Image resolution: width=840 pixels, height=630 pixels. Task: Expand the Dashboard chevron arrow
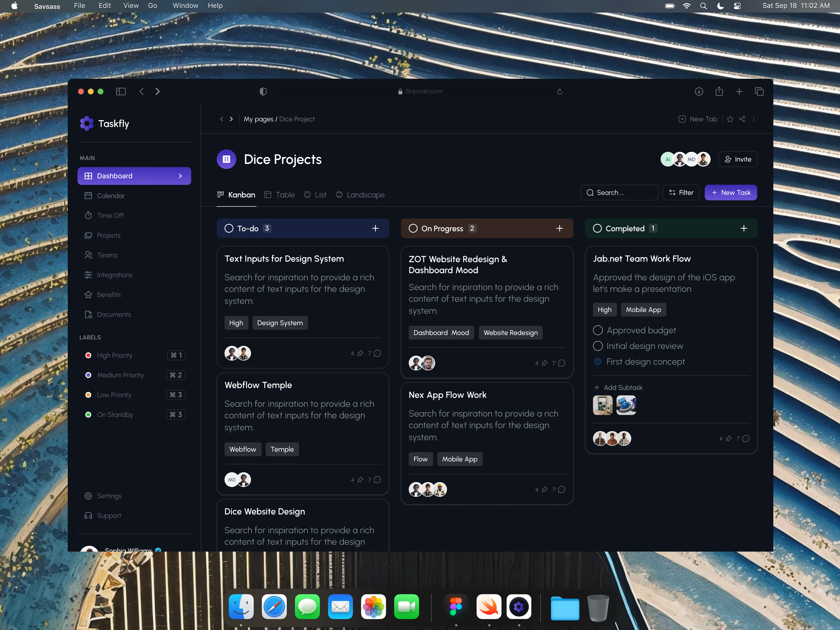[180, 176]
